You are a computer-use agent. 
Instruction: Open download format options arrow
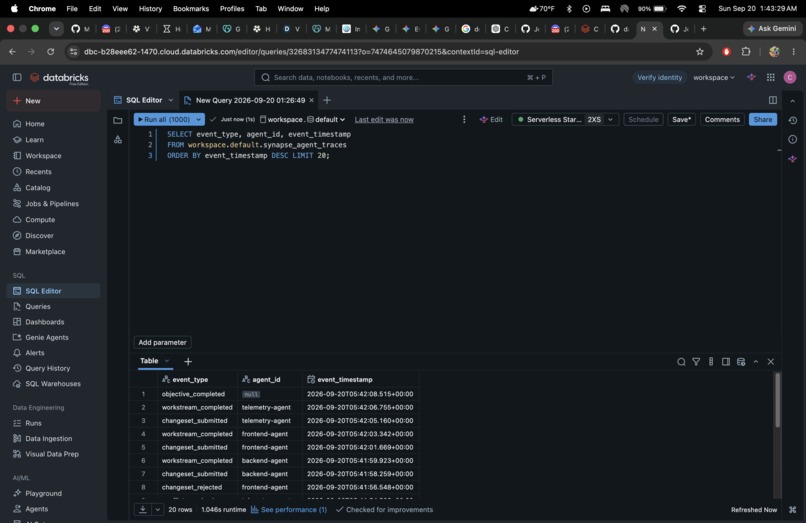pyautogui.click(x=158, y=510)
